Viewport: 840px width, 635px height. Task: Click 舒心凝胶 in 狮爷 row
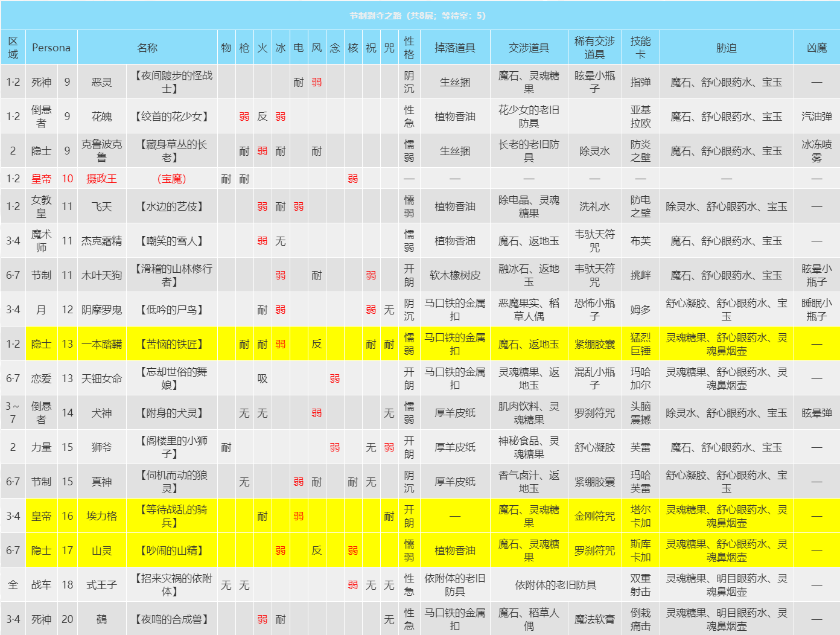pyautogui.click(x=594, y=447)
